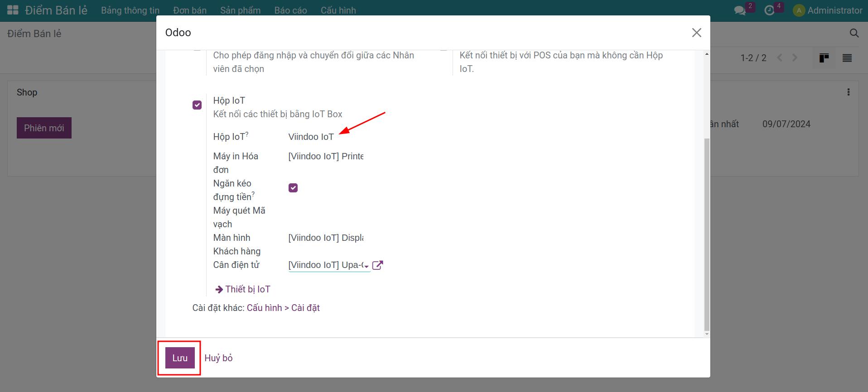The width and height of the screenshot is (868, 392).
Task: Click the dialog vertical scrollbar
Action: click(x=707, y=234)
